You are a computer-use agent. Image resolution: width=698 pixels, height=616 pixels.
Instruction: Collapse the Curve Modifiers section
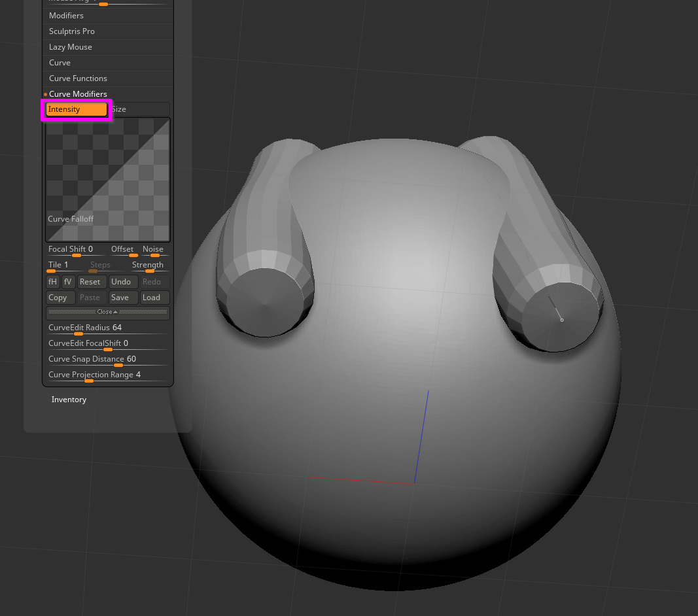pos(78,94)
